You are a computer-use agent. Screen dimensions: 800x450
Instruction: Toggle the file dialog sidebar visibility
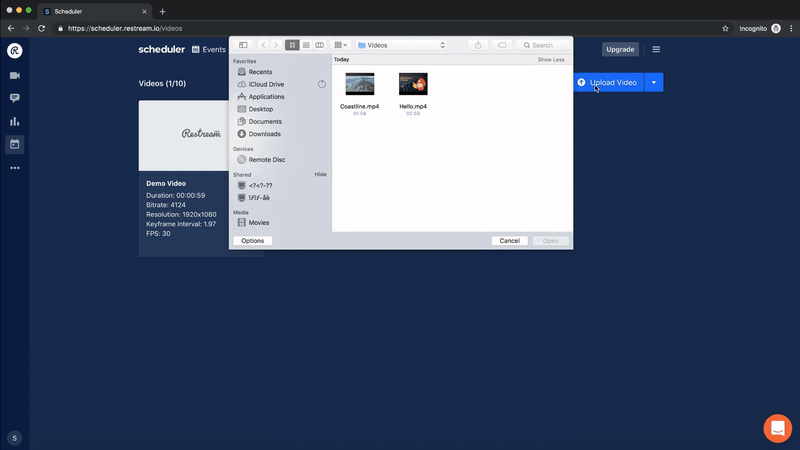click(243, 45)
